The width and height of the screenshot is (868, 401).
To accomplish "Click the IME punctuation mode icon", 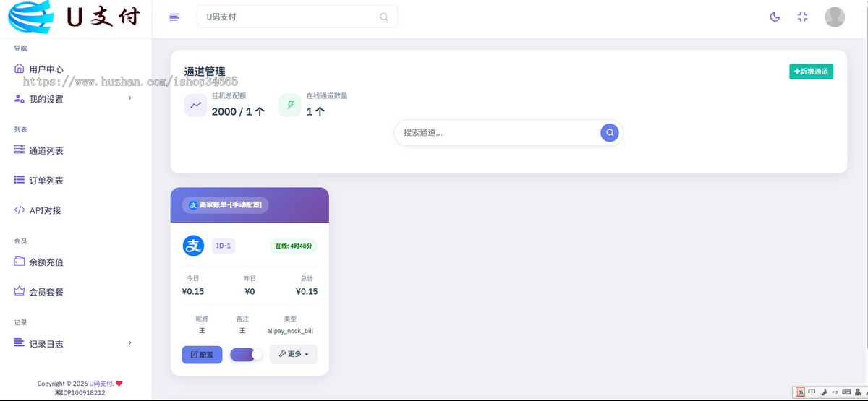I will (x=835, y=394).
